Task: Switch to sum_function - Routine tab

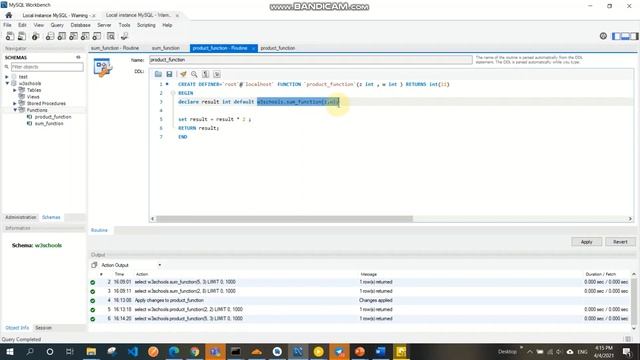Action: 115,48
